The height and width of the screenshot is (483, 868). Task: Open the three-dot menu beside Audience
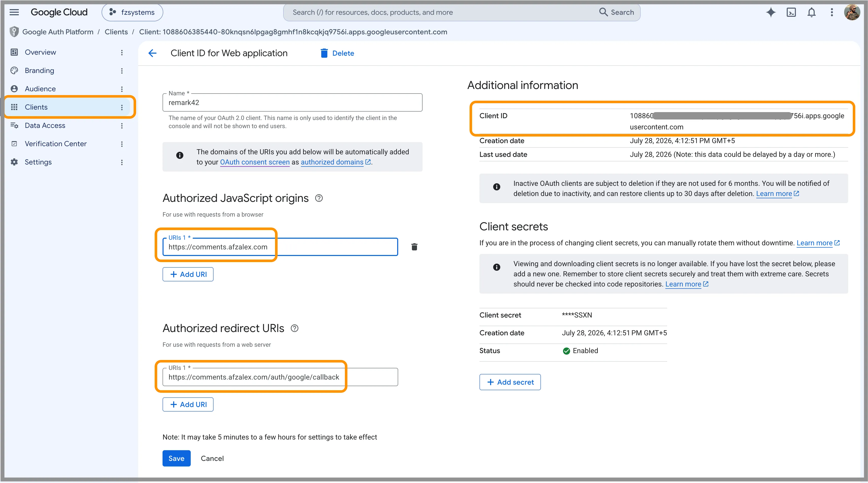click(x=122, y=89)
